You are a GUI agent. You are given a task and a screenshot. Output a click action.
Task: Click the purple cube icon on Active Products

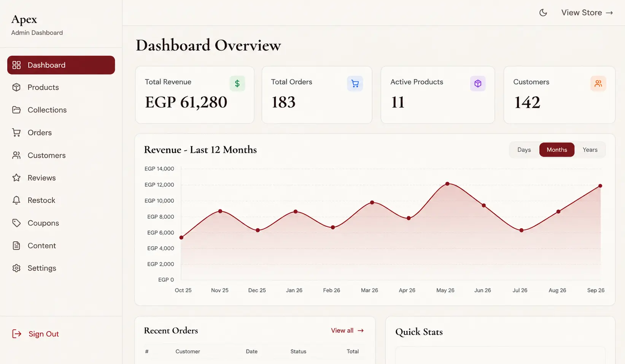(x=478, y=83)
